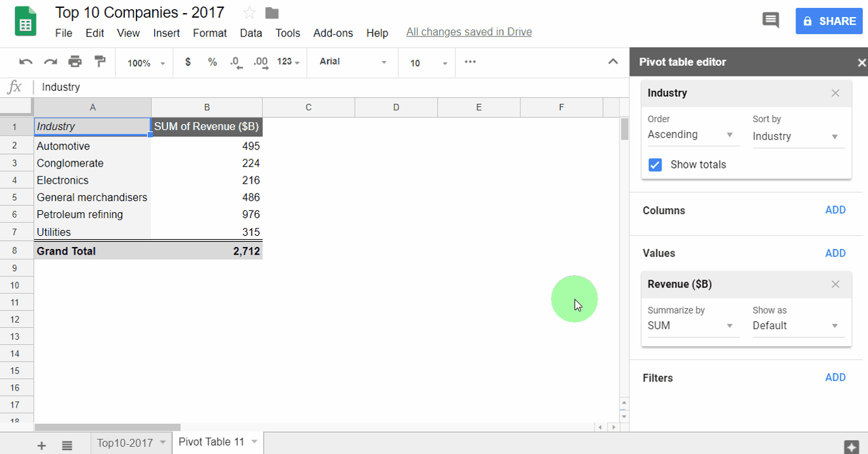Open the View menu
868x454 pixels.
(128, 33)
